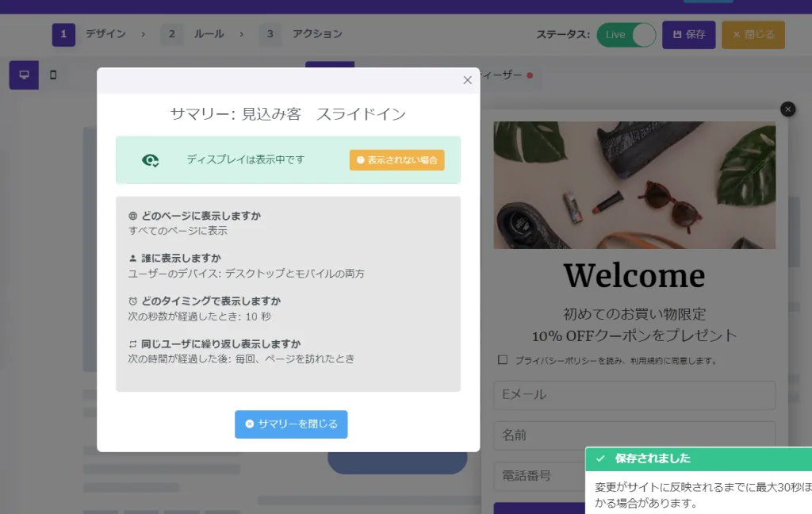Click the text 毎回、ページを訪れたとき
812x514 pixels.
point(295,359)
